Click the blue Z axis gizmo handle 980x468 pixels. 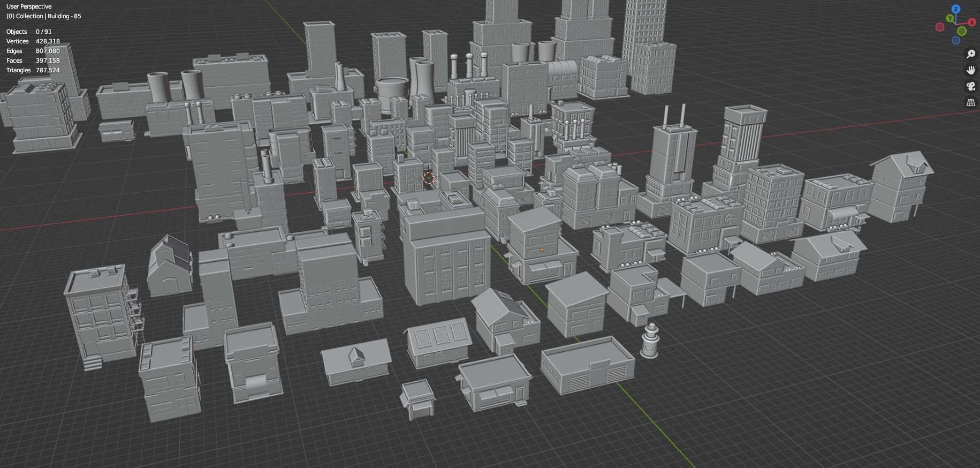(x=956, y=9)
